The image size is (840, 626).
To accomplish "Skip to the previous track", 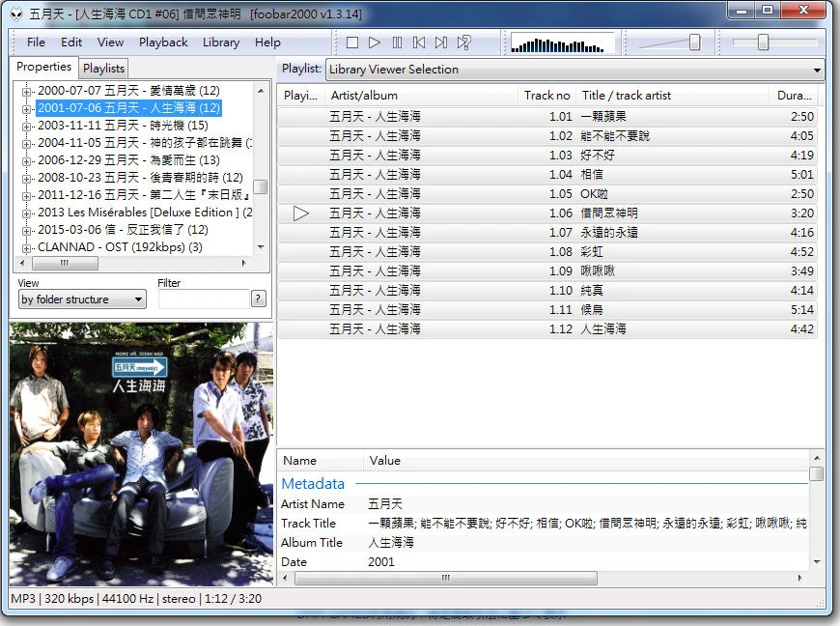I will pyautogui.click(x=419, y=43).
